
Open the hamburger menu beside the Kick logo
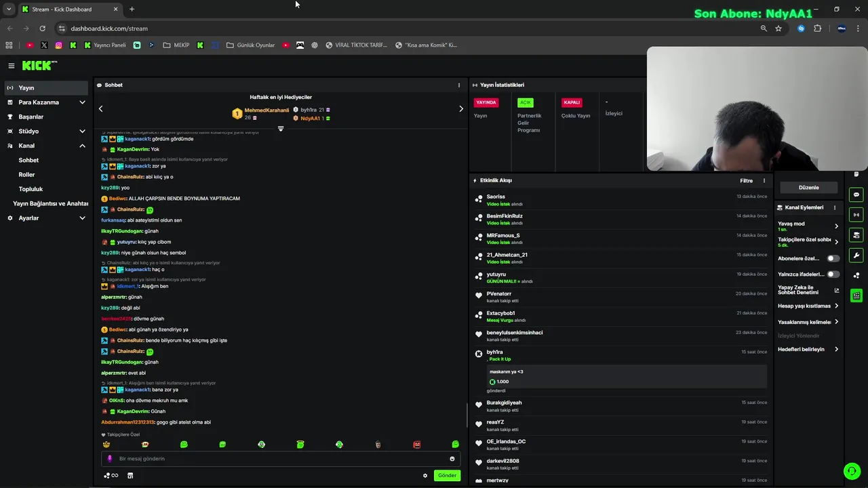pyautogui.click(x=12, y=66)
